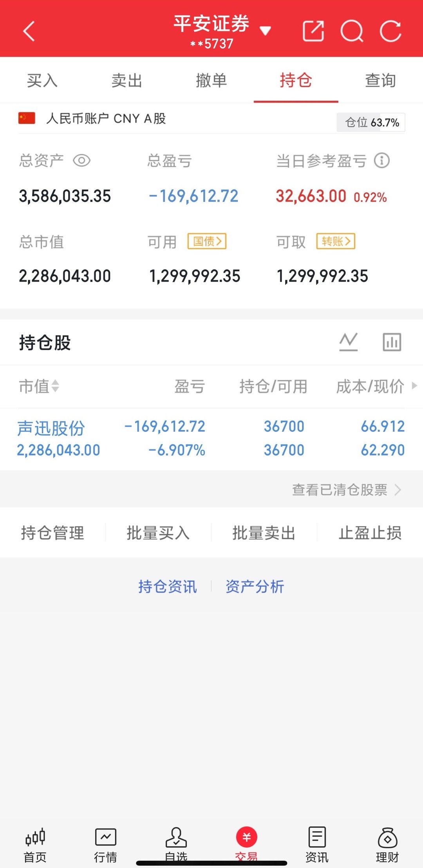Tap total P&L value -169,612.72 in summary
The image size is (423, 868).
click(193, 196)
